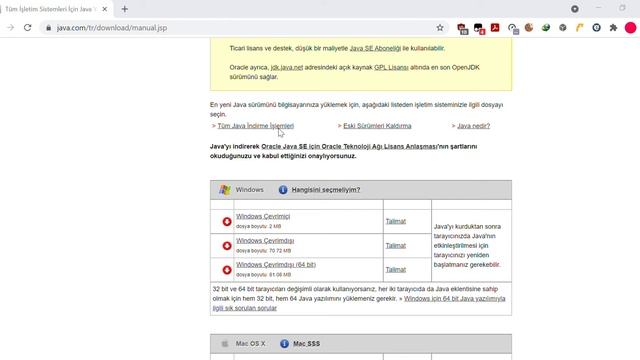Open the Hangisini seçmeliyim? link
This screenshot has width=640, height=360.
(326, 190)
